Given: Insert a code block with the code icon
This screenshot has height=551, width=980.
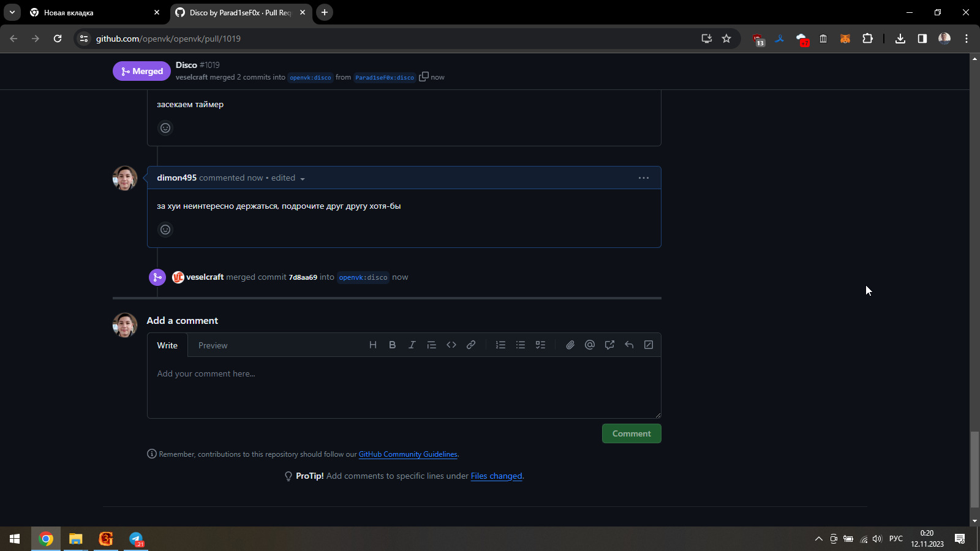Looking at the screenshot, I should click(x=451, y=345).
